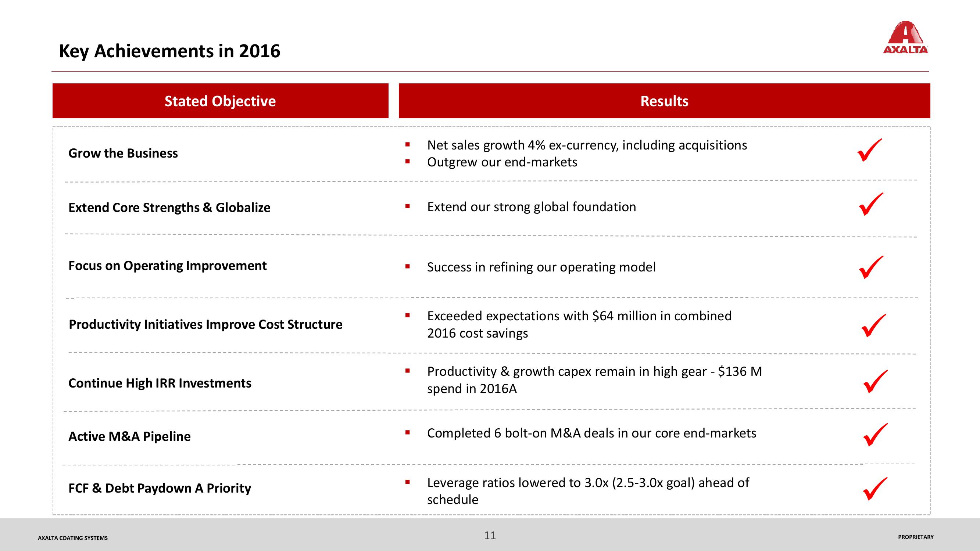Click Focus on Operating Improvement
The width and height of the screenshot is (980, 551).
[167, 266]
